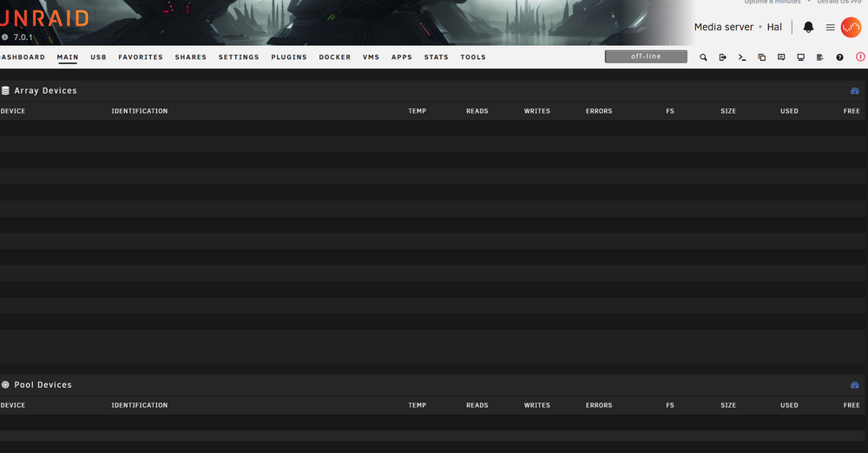Click the Array Devices database icon
This screenshot has height=453, width=868.
point(5,91)
